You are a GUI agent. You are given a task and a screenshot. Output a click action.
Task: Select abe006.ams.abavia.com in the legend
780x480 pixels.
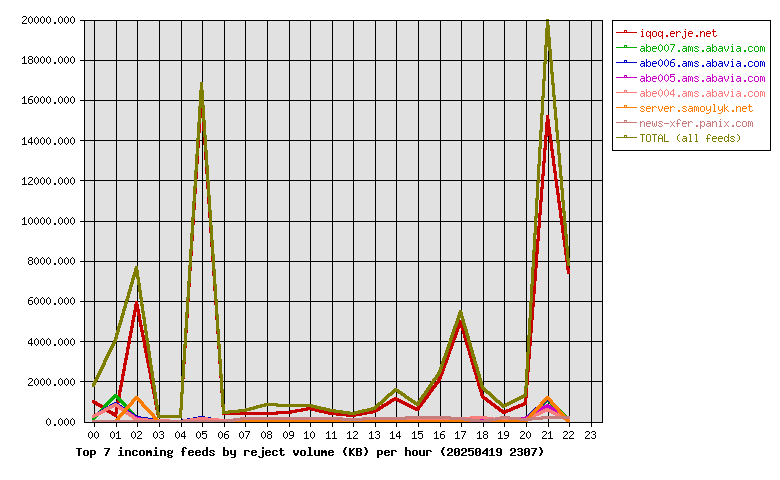click(x=702, y=63)
